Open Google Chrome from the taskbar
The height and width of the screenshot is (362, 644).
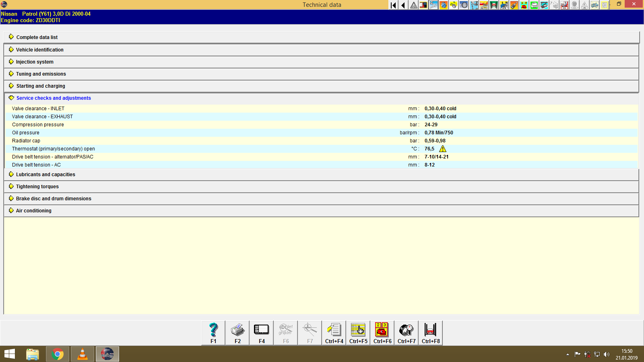(58, 354)
